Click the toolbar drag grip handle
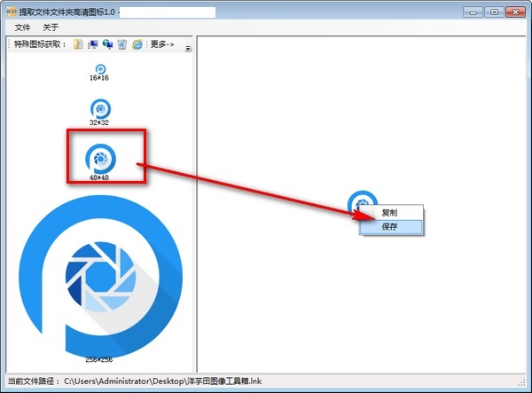Image resolution: width=532 pixels, height=393 pixels. (x=9, y=44)
